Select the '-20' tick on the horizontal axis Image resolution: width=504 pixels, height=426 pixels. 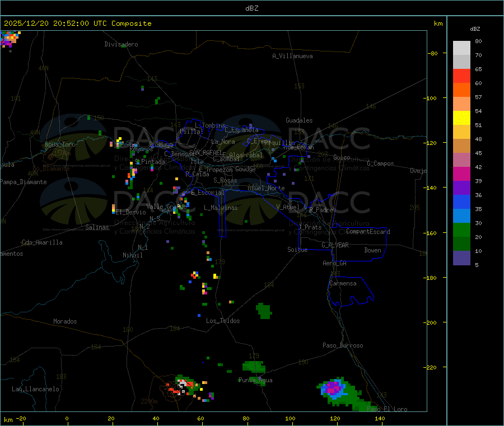[x=21, y=418]
